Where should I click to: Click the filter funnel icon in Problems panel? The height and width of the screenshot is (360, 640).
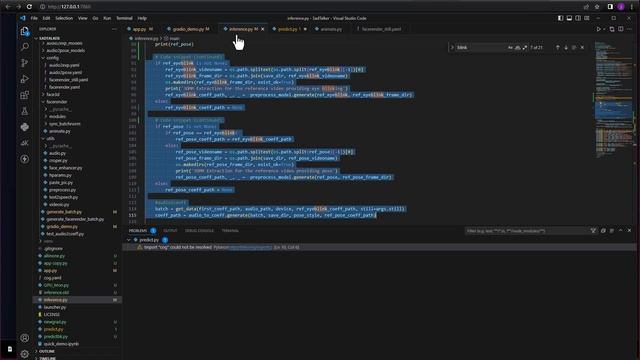[593, 231]
